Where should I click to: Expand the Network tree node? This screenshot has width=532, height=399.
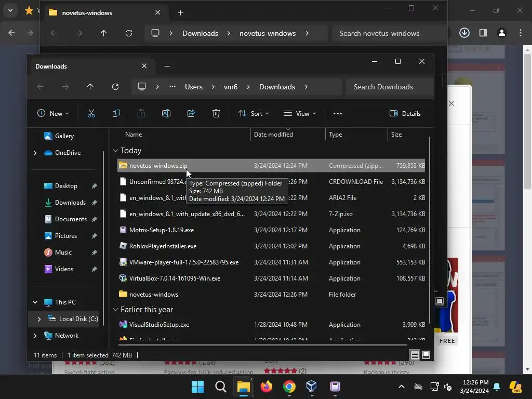point(35,336)
